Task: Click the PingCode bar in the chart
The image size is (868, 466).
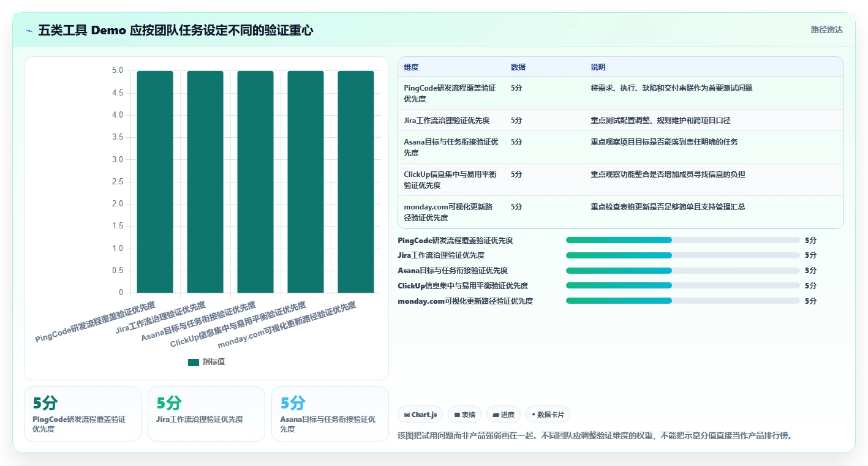Action: coord(155,182)
